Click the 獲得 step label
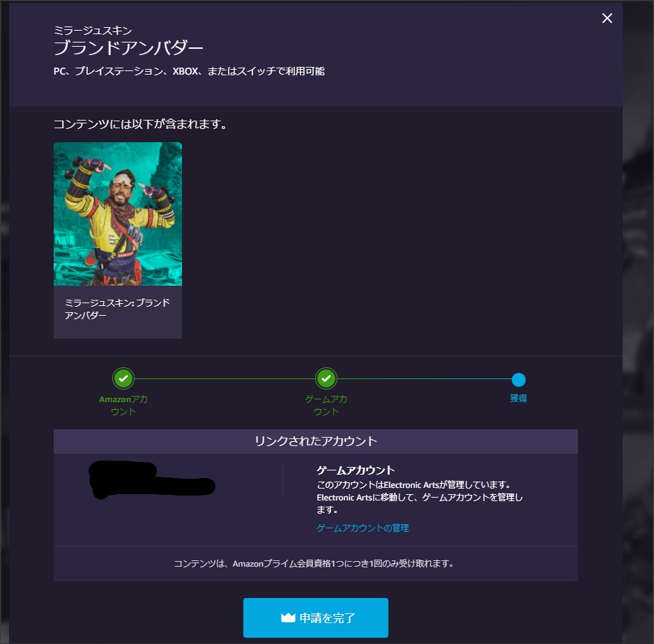The height and width of the screenshot is (644, 654). click(519, 399)
